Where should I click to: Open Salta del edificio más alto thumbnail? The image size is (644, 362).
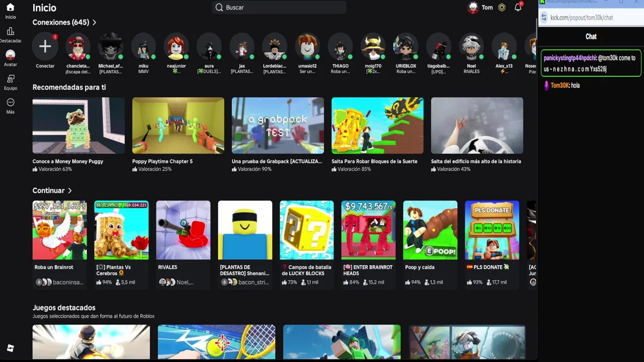[477, 126]
